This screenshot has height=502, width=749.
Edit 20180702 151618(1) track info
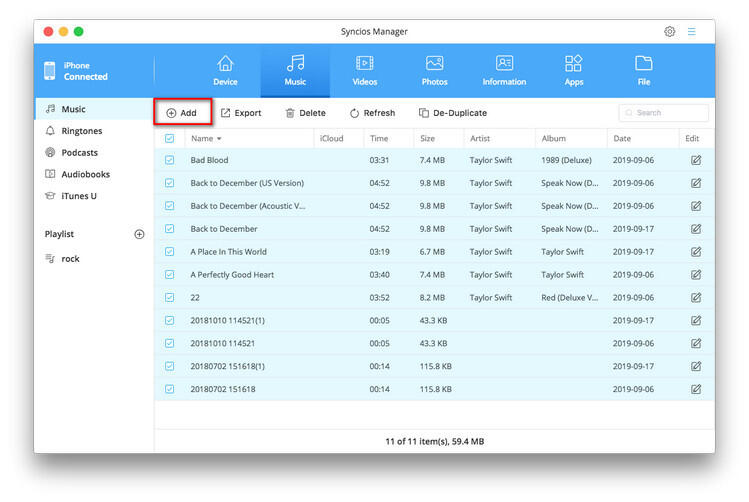point(696,366)
